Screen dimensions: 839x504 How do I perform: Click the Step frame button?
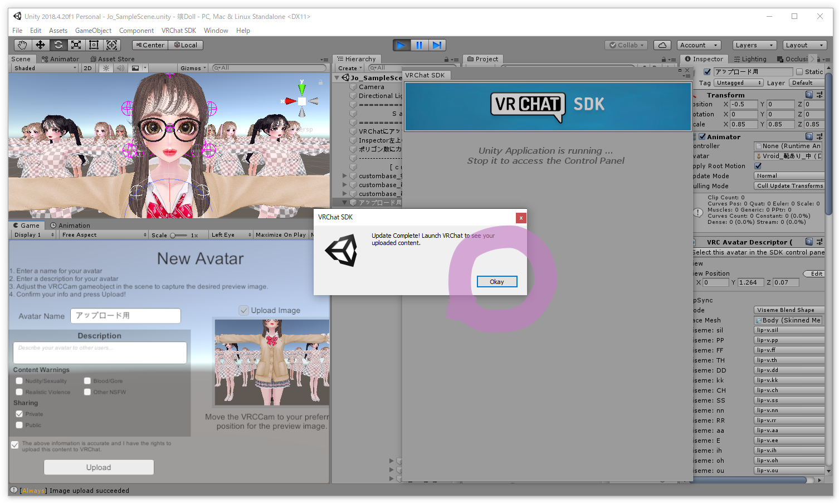click(x=437, y=45)
